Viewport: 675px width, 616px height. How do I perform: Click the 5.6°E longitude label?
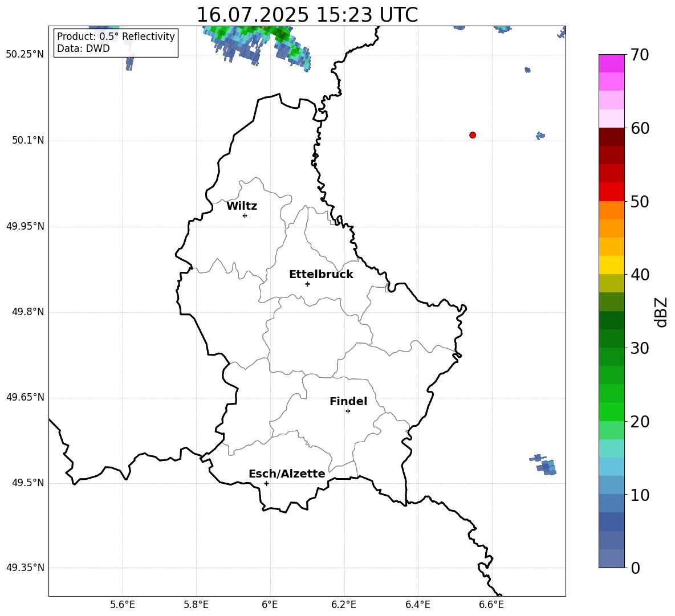pyautogui.click(x=123, y=605)
